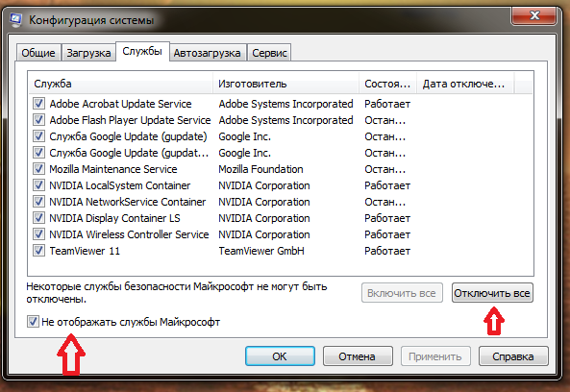Go to the Автозагрузка tab
The width and height of the screenshot is (570, 392).
click(x=207, y=53)
